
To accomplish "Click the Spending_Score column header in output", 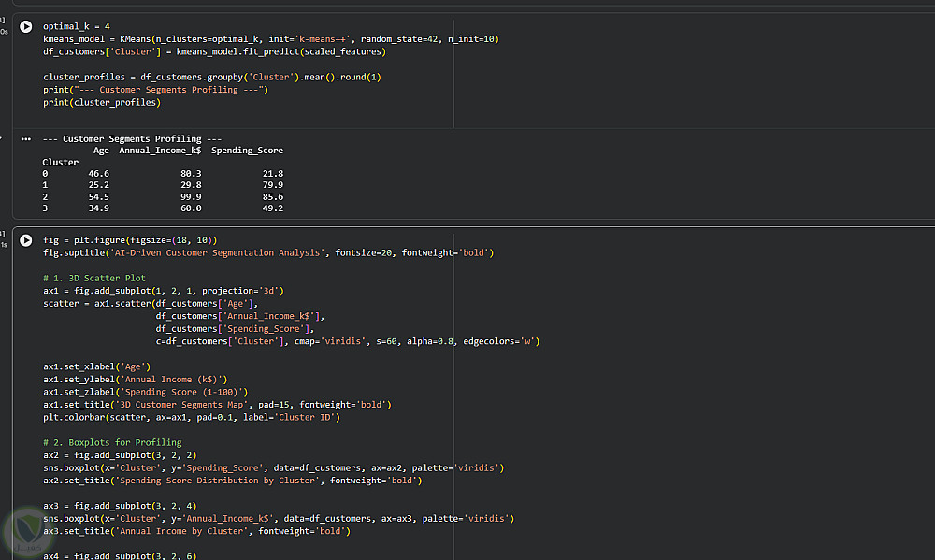I will click(x=247, y=151).
